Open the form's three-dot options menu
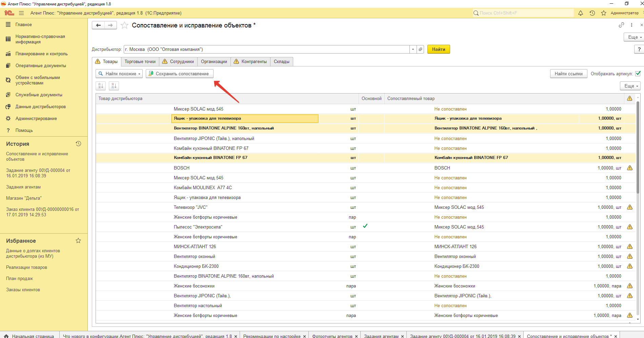This screenshot has height=338, width=644. point(631,25)
